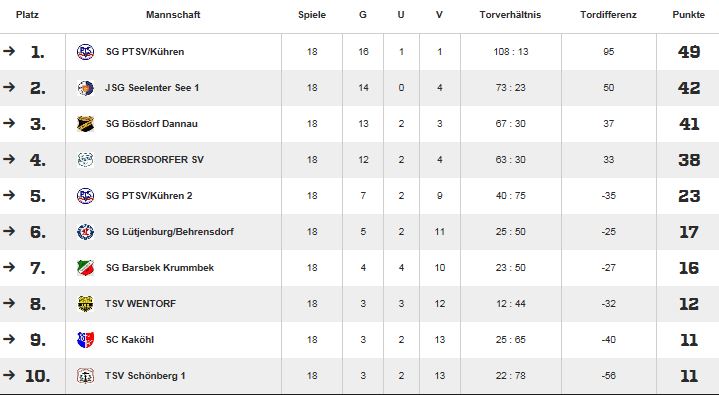719x395 pixels.
Task: Open the DOBERSDORFER SV team page link
Action: click(x=155, y=160)
